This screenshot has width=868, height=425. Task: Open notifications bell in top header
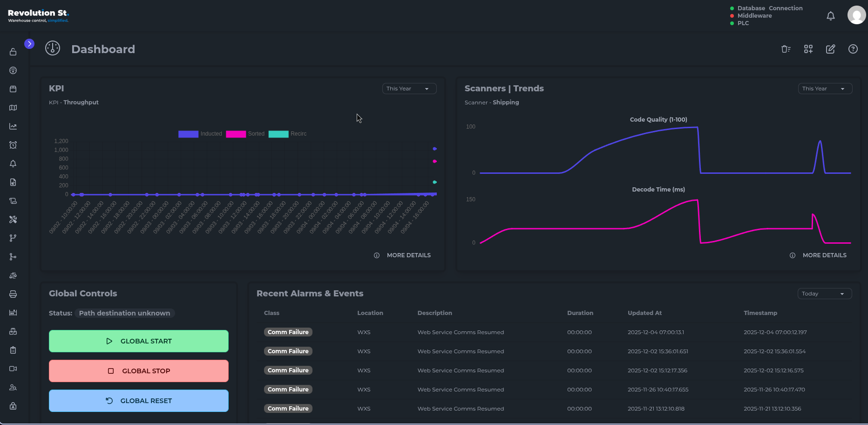tap(830, 16)
